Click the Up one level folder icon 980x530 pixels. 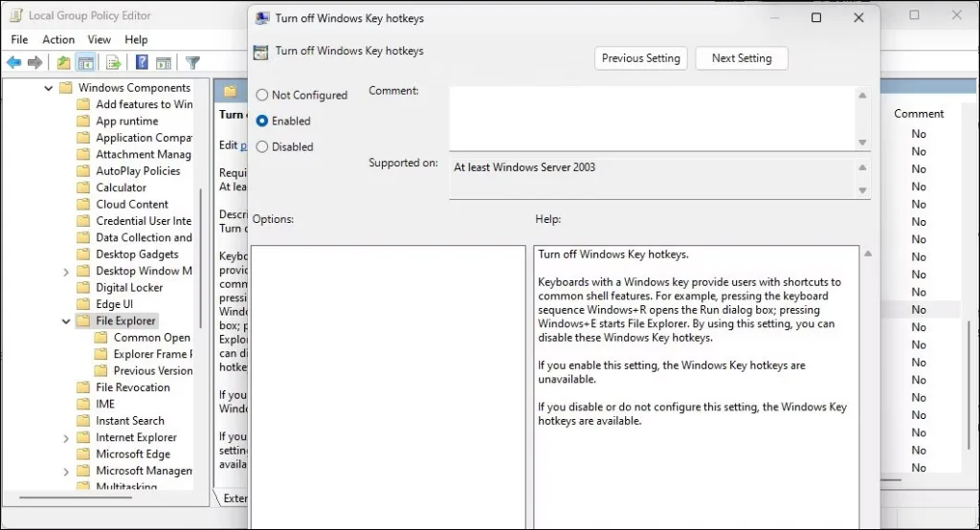coord(63,62)
